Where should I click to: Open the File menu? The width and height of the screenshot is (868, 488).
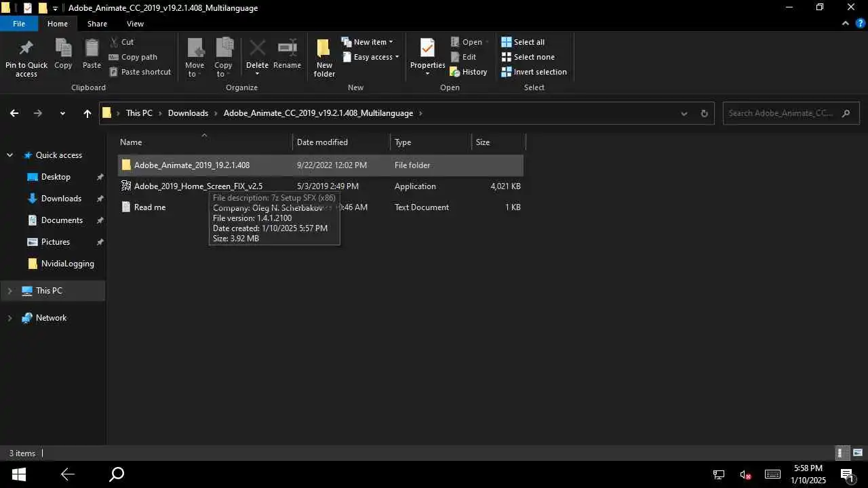19,24
